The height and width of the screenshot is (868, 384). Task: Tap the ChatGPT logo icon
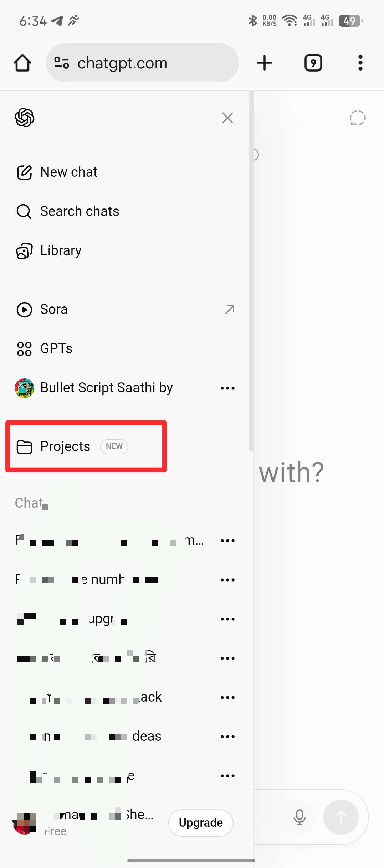click(x=24, y=118)
